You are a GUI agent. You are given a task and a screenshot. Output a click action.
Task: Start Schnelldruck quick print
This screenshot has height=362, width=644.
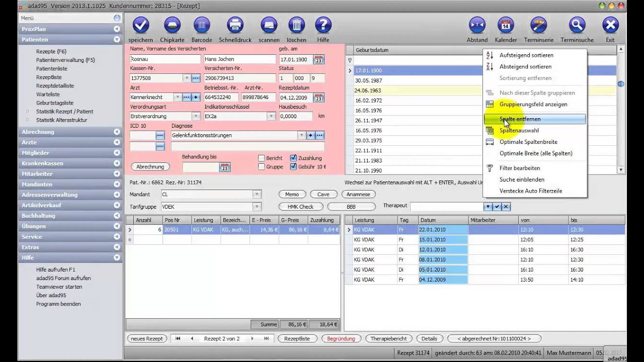[x=235, y=25]
